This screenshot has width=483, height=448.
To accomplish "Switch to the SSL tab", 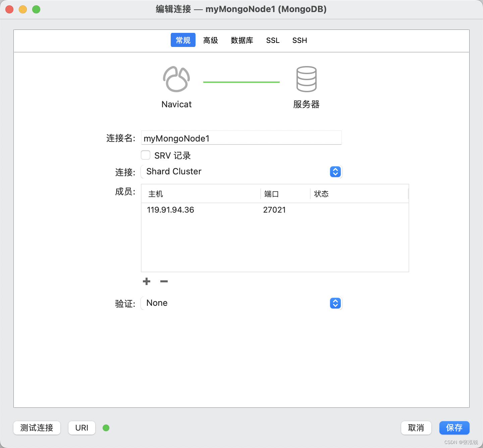I will [273, 40].
